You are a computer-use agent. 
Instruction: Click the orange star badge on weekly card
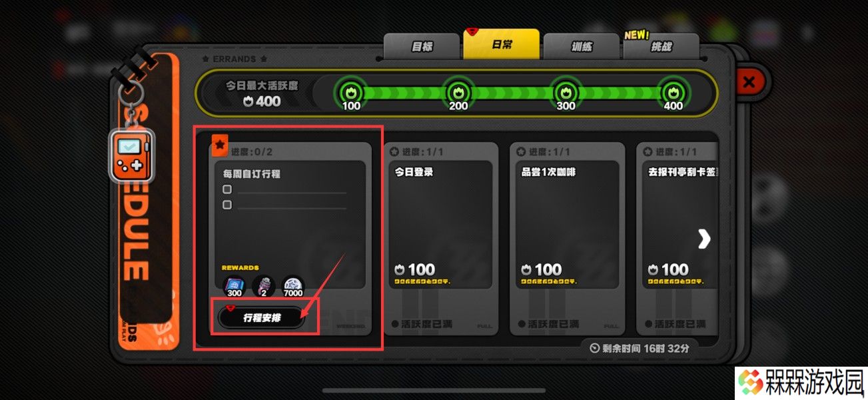pos(220,144)
